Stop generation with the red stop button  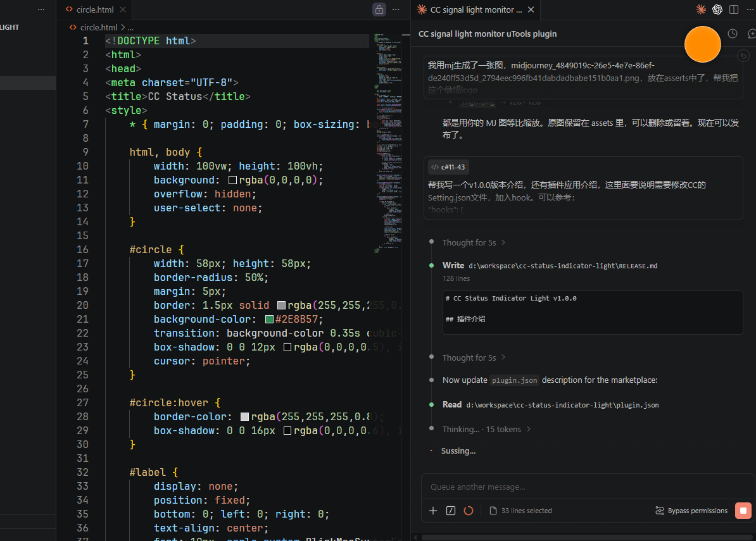(x=743, y=511)
